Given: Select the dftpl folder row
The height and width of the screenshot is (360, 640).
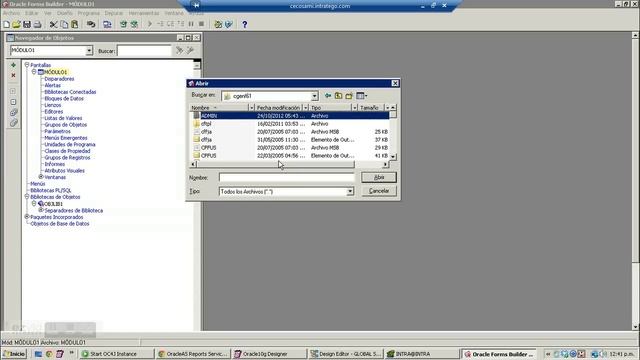Looking at the screenshot, I should tap(289, 124).
